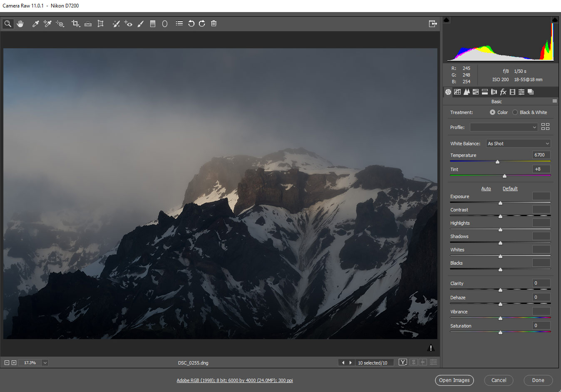
Task: Click the Auto tone adjustment link
Action: 486,189
